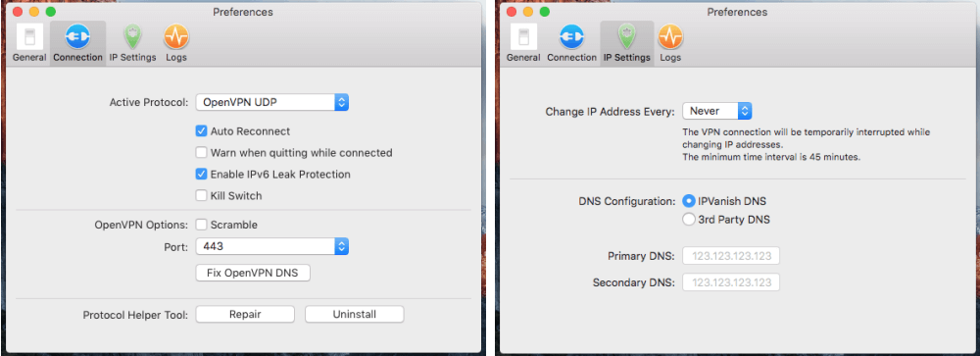Image resolution: width=980 pixels, height=356 pixels.
Task: Open Active Protocol OpenVPN UDP dropdown
Action: [x=271, y=103]
